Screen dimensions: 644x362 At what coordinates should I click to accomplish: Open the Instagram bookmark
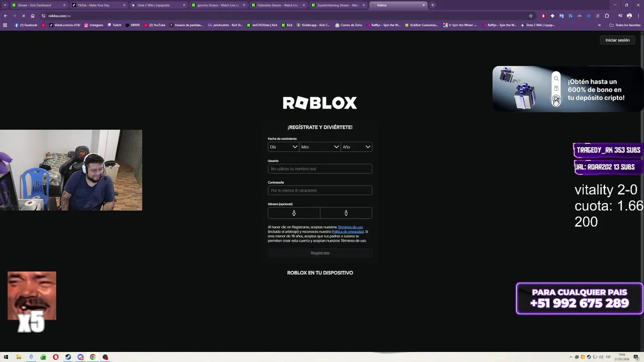point(94,25)
